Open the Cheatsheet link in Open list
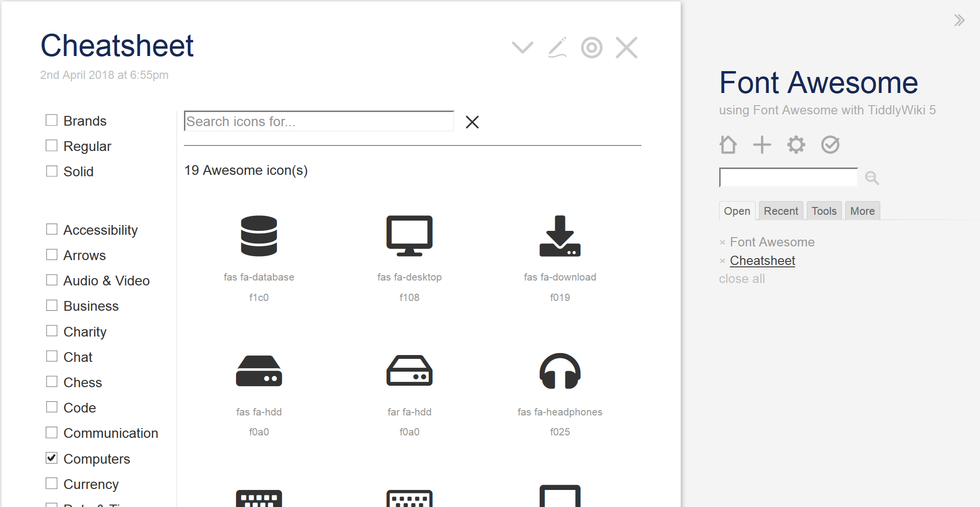 [x=762, y=260]
